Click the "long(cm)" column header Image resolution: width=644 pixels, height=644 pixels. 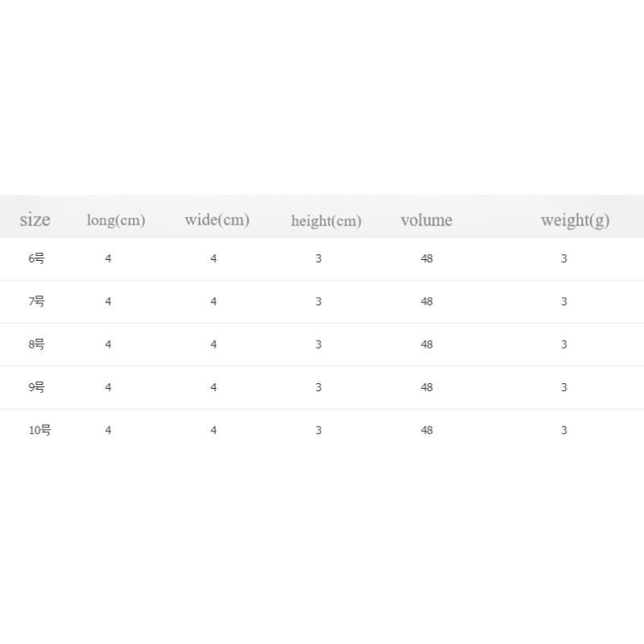tap(116, 220)
